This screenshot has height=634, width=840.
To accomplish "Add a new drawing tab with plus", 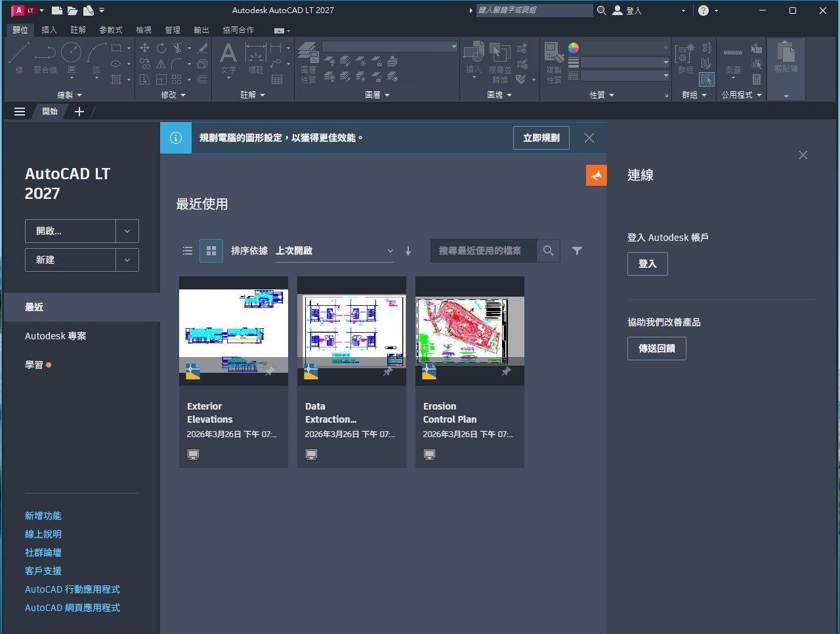I will click(x=79, y=112).
